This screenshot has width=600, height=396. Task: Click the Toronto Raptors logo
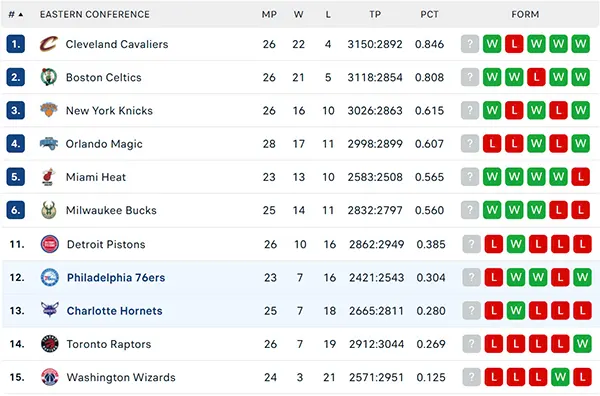click(x=50, y=344)
